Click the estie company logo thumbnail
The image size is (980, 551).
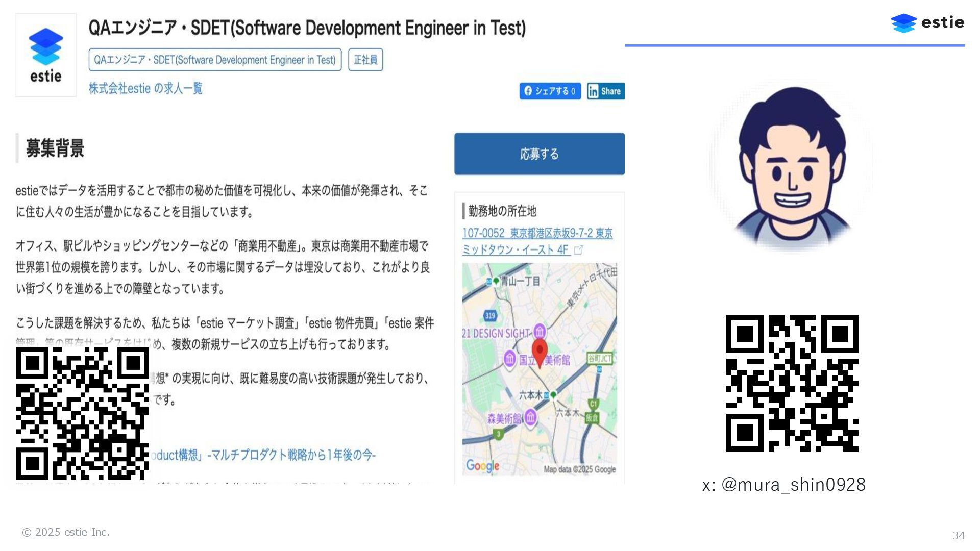click(46, 55)
